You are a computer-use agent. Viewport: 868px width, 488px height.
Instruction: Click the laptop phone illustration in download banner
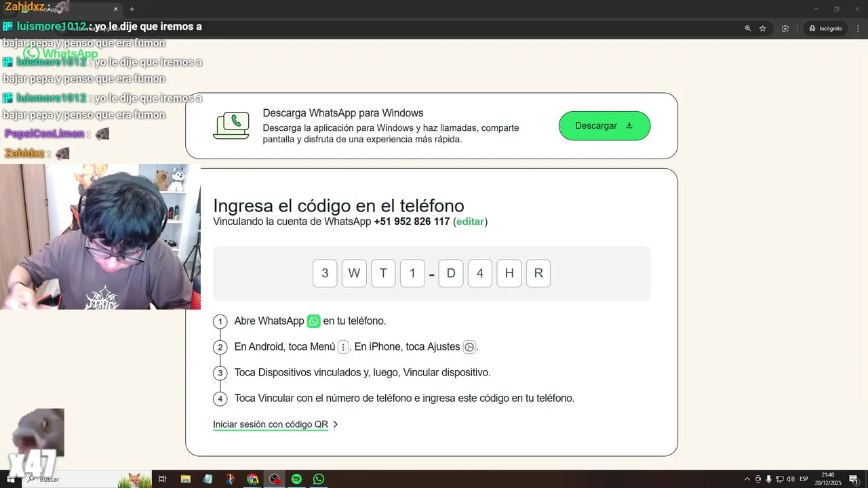(231, 125)
